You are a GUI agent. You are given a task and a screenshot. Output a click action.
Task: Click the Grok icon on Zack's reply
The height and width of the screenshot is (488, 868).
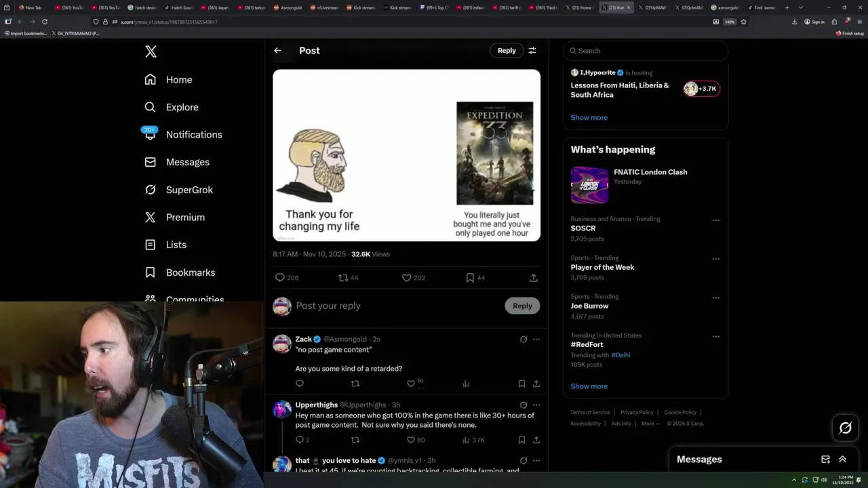pyautogui.click(x=524, y=340)
